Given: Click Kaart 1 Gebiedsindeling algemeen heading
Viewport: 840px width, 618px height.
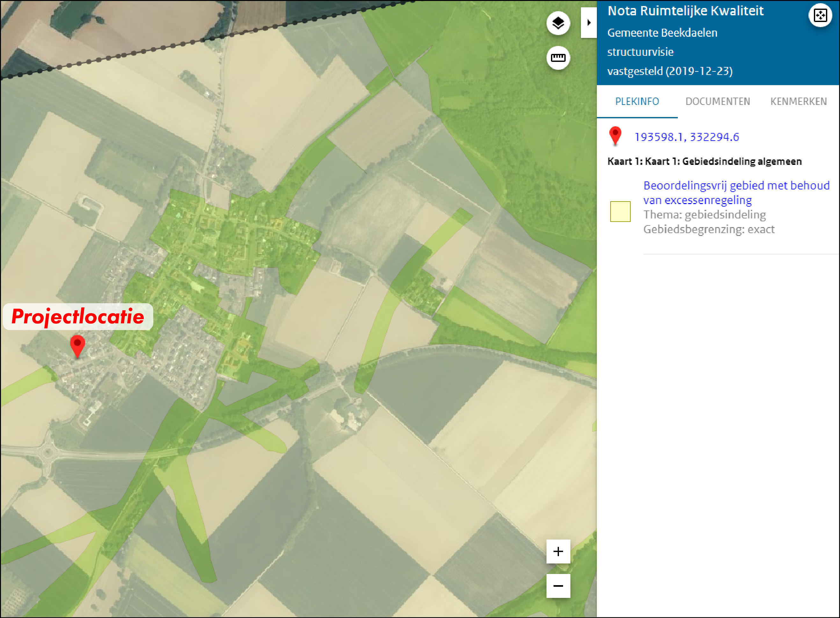Looking at the screenshot, I should click(x=704, y=161).
